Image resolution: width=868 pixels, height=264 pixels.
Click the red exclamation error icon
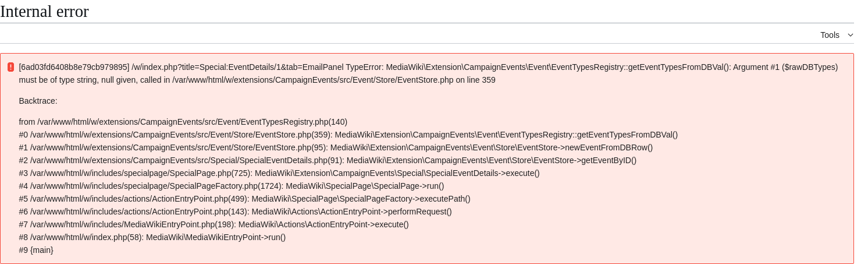pyautogui.click(x=10, y=67)
